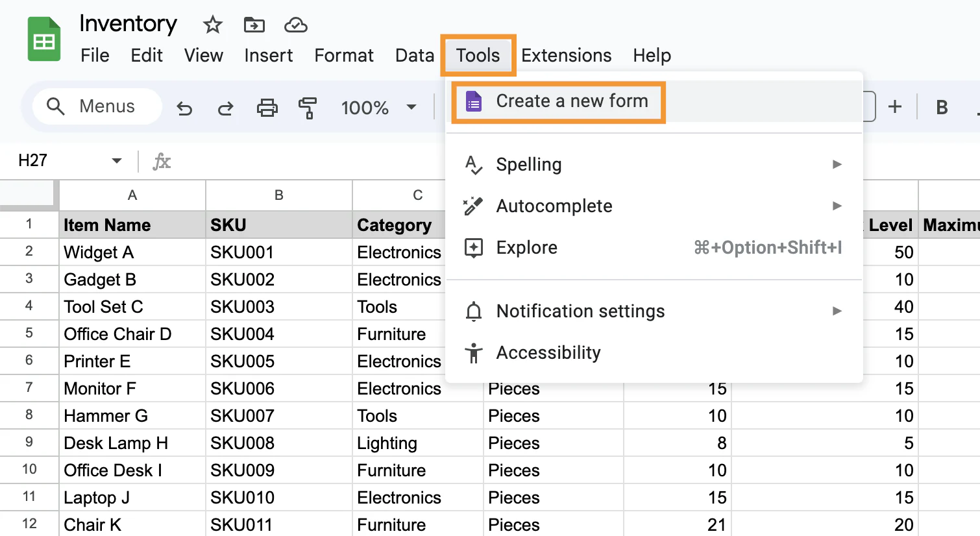Toggle bold formatting

tap(942, 108)
